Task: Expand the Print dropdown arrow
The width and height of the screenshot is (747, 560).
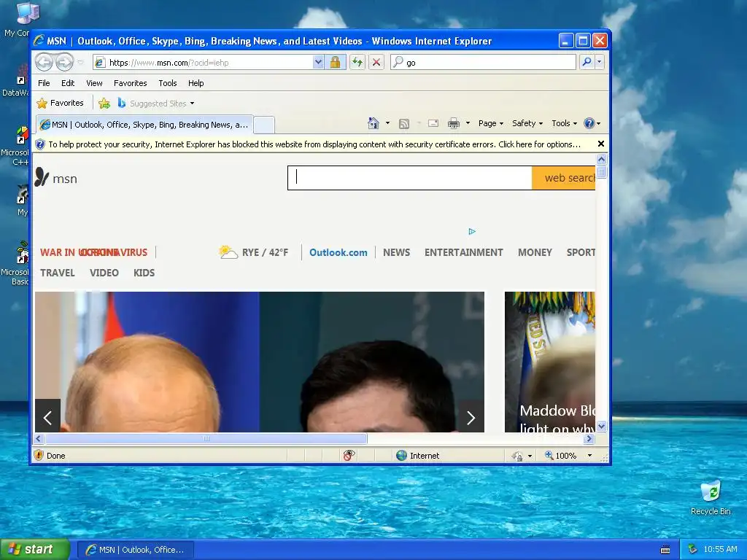Action: (x=468, y=123)
